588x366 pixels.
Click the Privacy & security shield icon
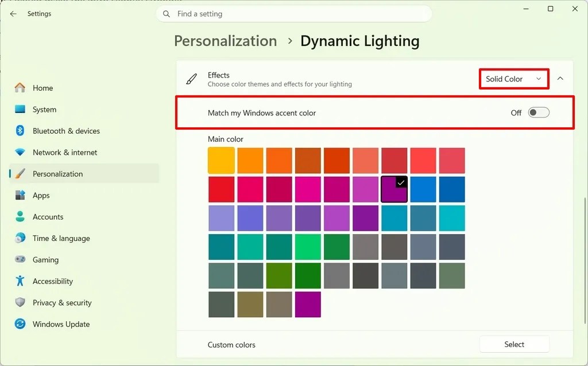pyautogui.click(x=20, y=302)
